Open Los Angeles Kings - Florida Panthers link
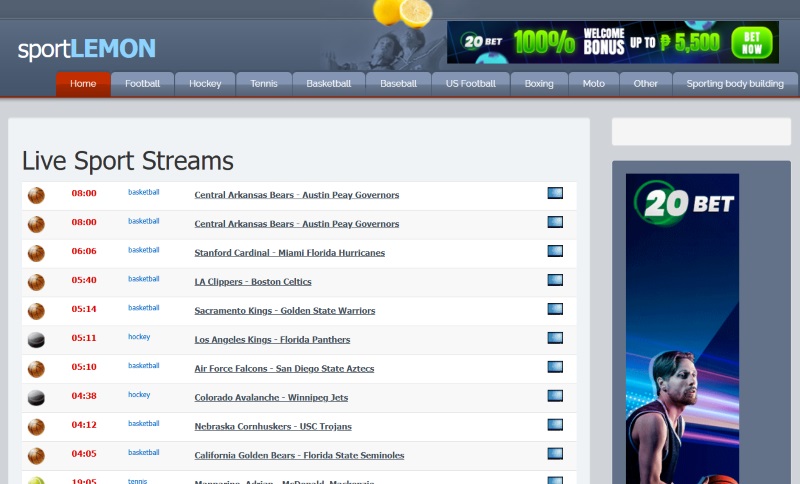Image resolution: width=800 pixels, height=484 pixels. click(x=272, y=340)
